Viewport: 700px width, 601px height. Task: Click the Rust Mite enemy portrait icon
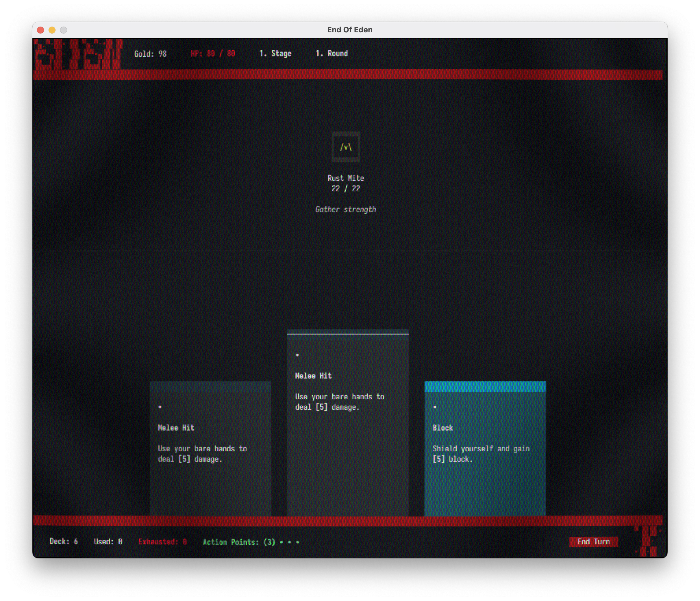pyautogui.click(x=346, y=147)
